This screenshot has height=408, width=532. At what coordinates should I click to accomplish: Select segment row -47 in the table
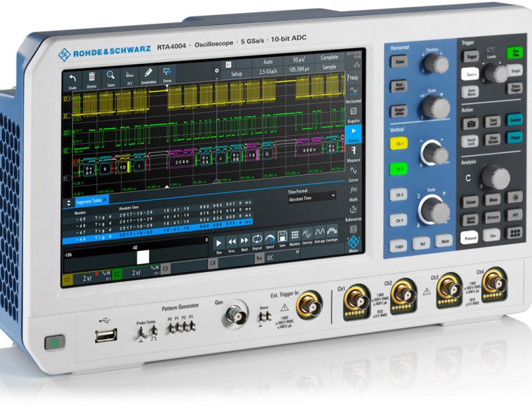tap(158, 226)
